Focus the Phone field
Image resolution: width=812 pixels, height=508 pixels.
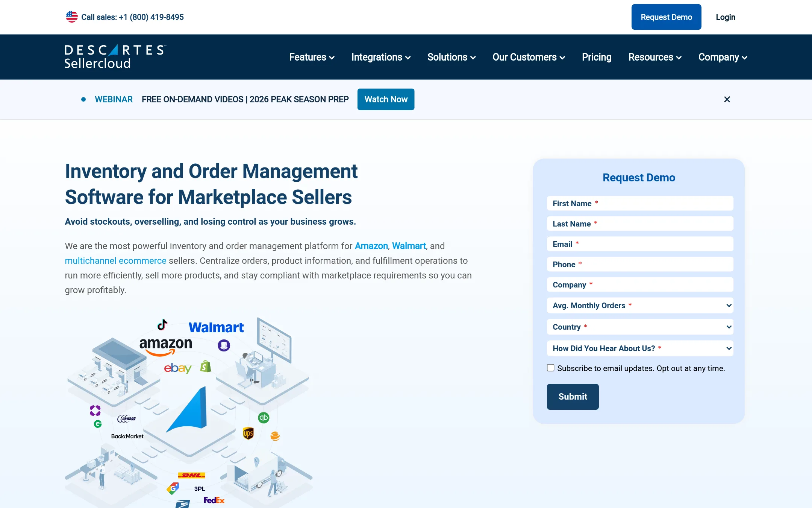(640, 264)
